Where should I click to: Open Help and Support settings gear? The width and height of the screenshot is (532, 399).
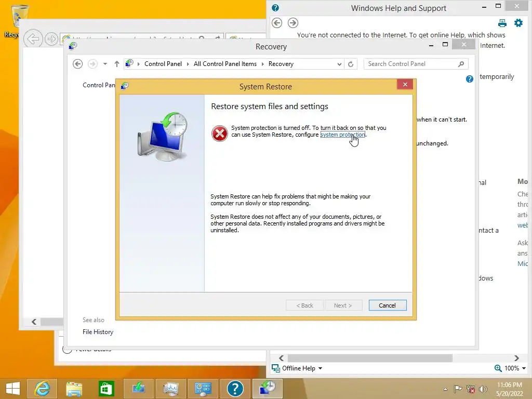pyautogui.click(x=518, y=23)
